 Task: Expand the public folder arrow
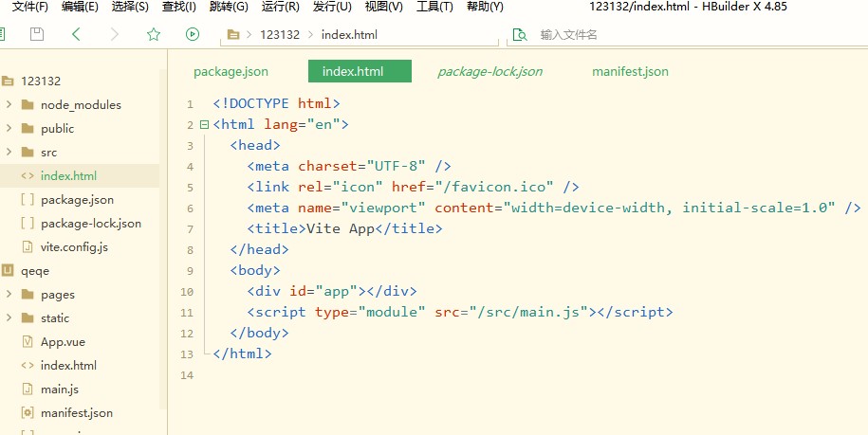pyautogui.click(x=9, y=129)
